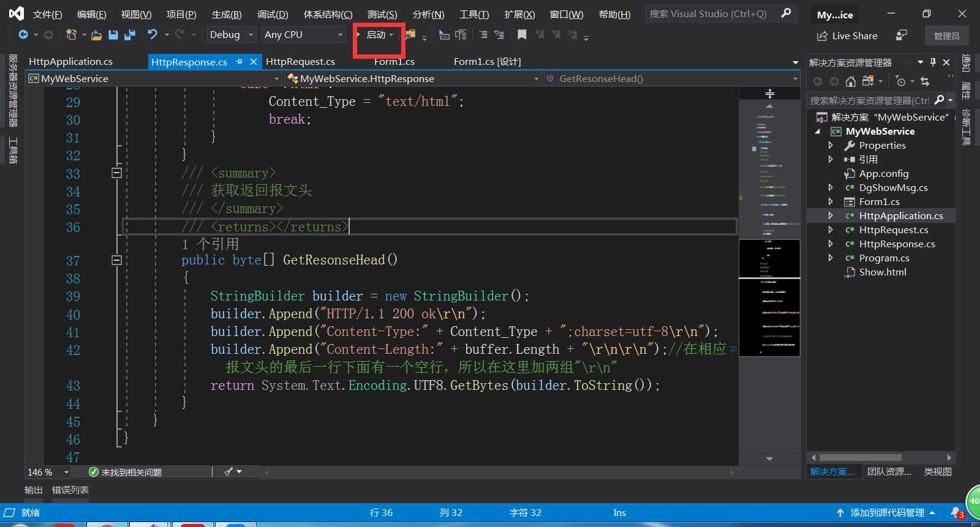Viewport: 980px width, 527px height.
Task: Click the 1 个引用 CodeLens link
Action: point(210,244)
